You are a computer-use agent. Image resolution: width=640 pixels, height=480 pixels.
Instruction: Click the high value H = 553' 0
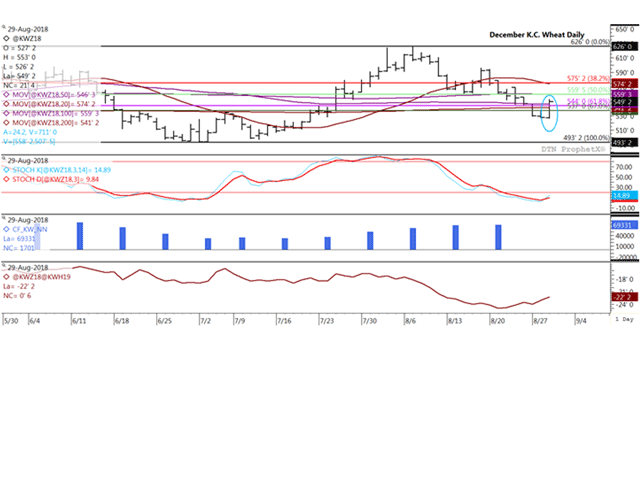19,57
